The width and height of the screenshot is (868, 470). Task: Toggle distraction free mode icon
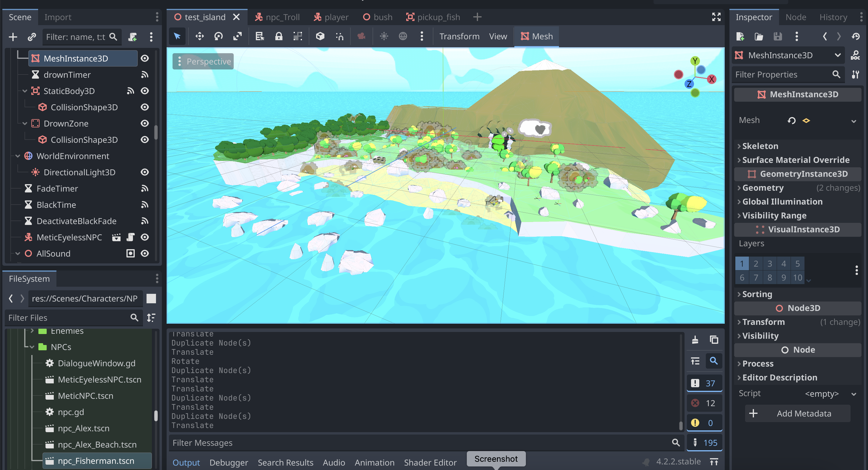click(x=716, y=17)
